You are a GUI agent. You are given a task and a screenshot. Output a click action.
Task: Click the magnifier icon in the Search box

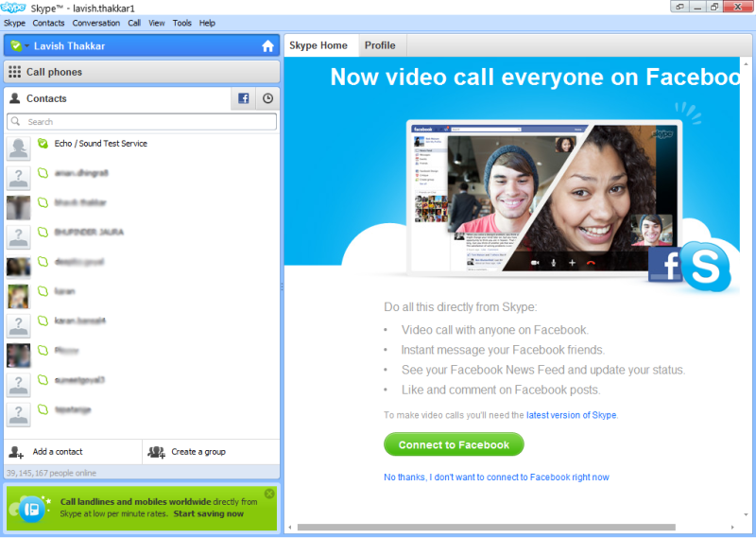click(x=16, y=122)
